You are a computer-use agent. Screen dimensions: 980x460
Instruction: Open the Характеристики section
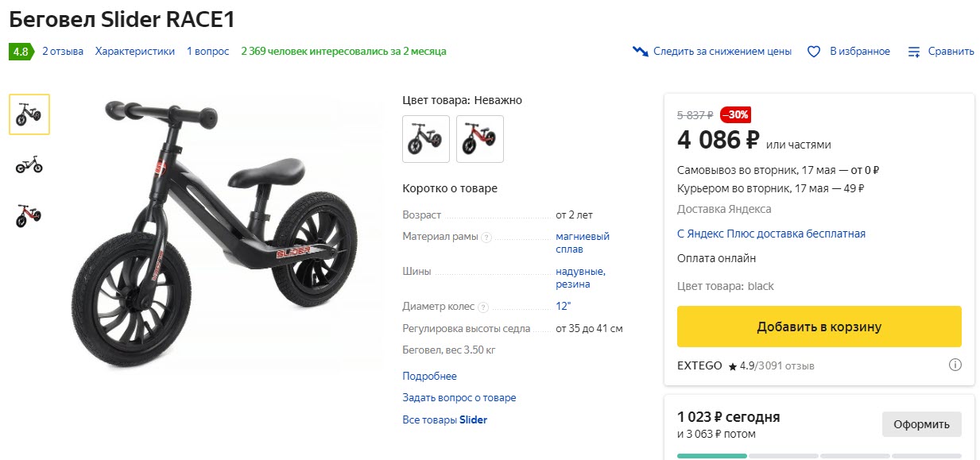(135, 52)
